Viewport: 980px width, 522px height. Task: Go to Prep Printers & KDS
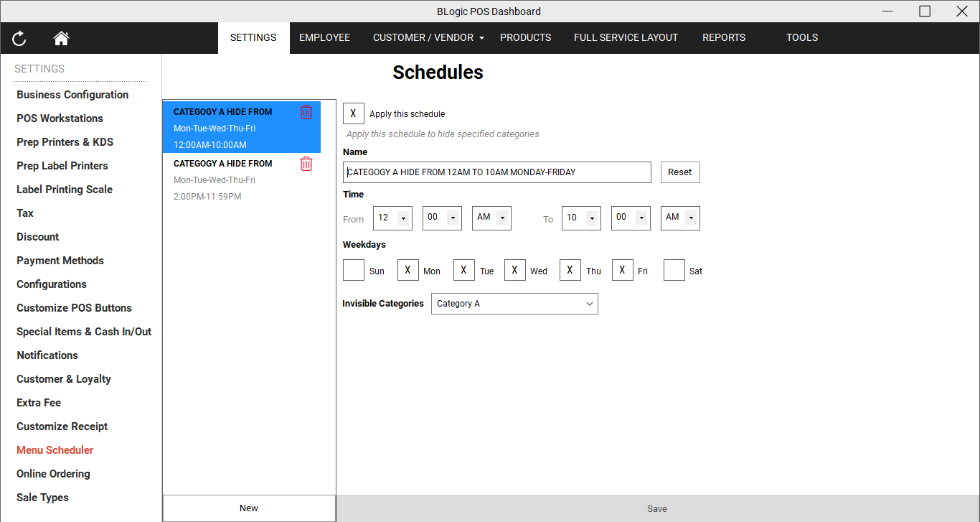pos(65,142)
